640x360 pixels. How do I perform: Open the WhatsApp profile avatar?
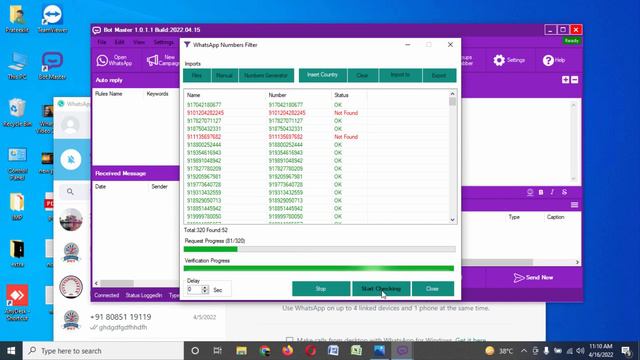click(71, 125)
